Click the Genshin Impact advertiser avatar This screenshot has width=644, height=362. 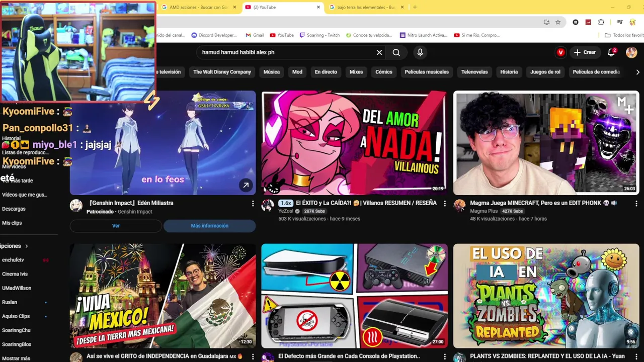pos(76,205)
